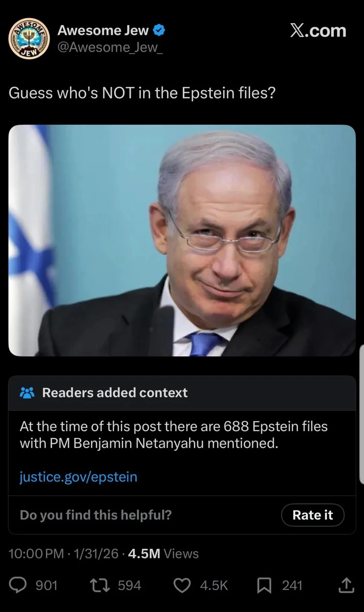Click the 4.5M Views count

(163, 554)
